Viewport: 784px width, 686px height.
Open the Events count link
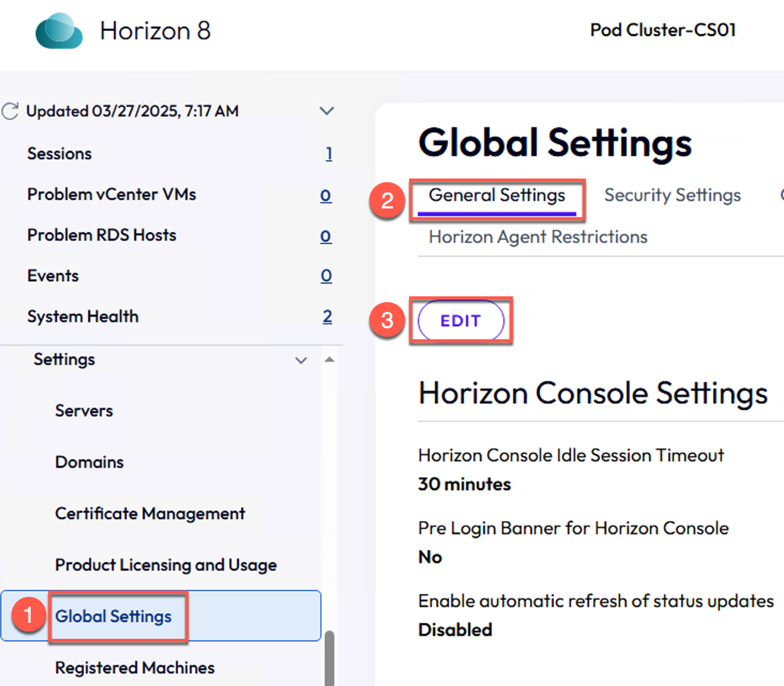(x=326, y=276)
